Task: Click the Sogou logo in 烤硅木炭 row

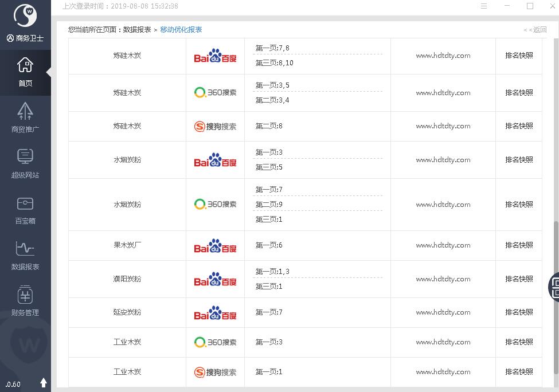Action: (x=215, y=126)
